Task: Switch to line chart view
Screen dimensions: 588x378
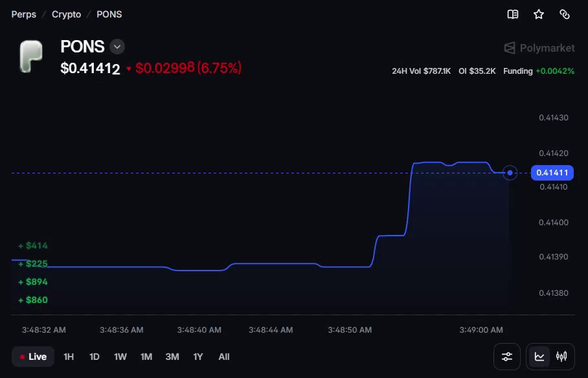Action: [539, 356]
